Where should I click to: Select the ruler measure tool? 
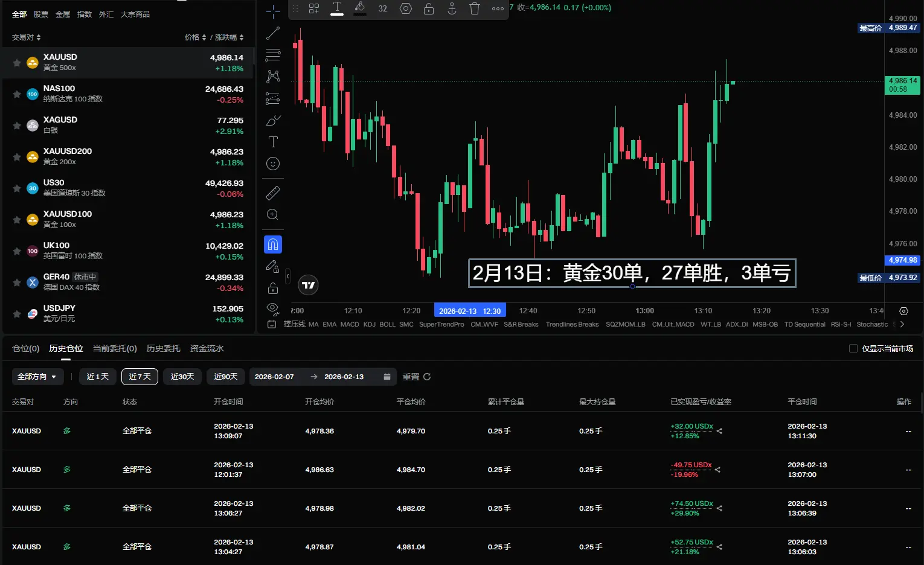click(273, 193)
